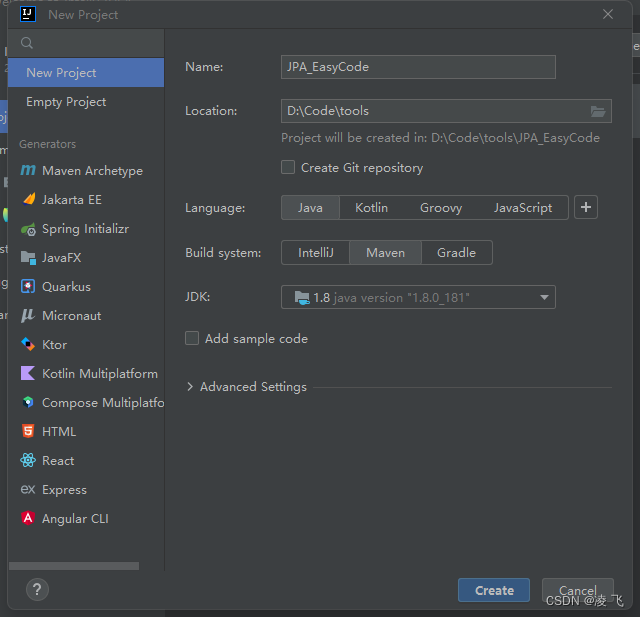Select JavaScript as the language
Viewport: 640px width, 617px height.
click(x=523, y=208)
